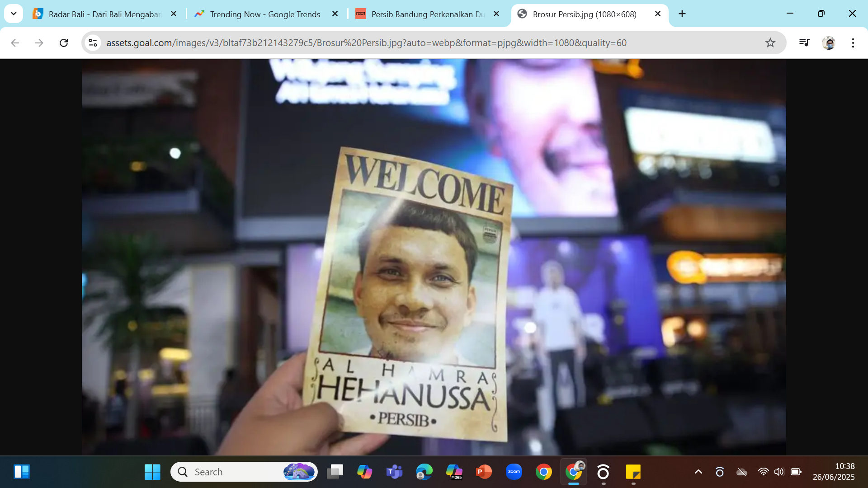This screenshot has height=488, width=868.
Task: Go back using the back arrow
Action: pos(15,43)
